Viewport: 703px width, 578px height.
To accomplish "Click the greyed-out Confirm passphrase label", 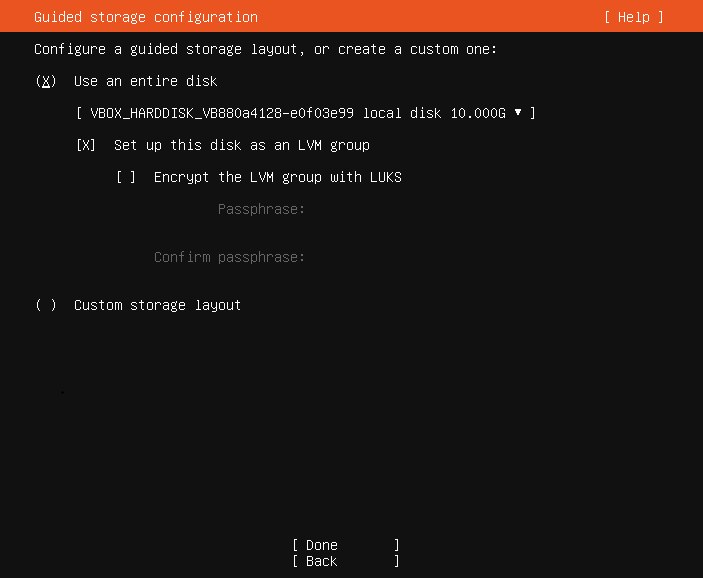I will pyautogui.click(x=229, y=257).
